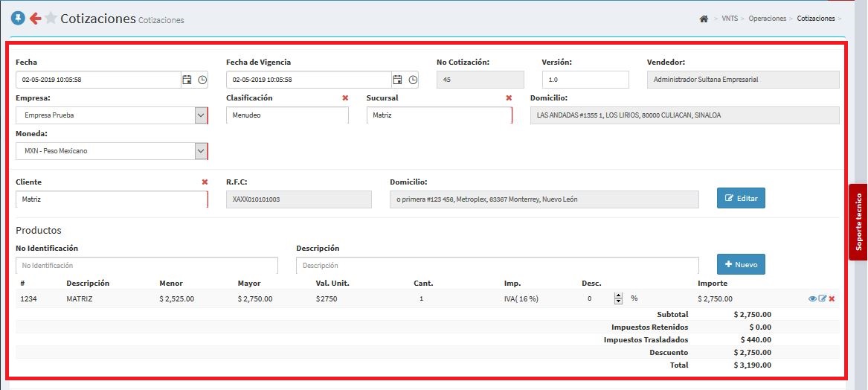The width and height of the screenshot is (868, 390).
Task: Go back with the red arrow icon
Action: coord(36,19)
